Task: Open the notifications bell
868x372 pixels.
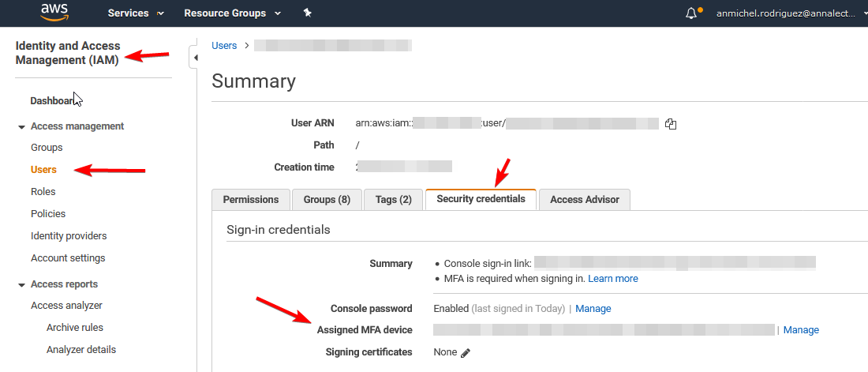Action: [691, 13]
